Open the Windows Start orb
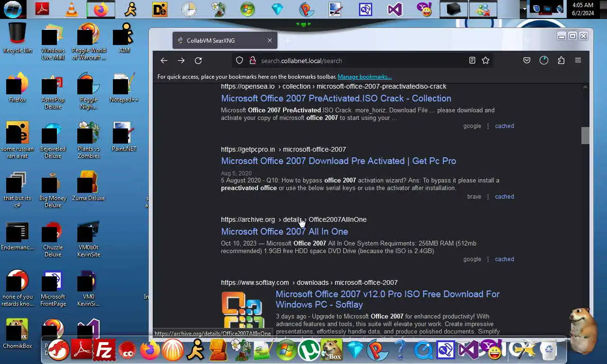Image resolution: width=607 pixels, height=364 pixels. (13, 9)
